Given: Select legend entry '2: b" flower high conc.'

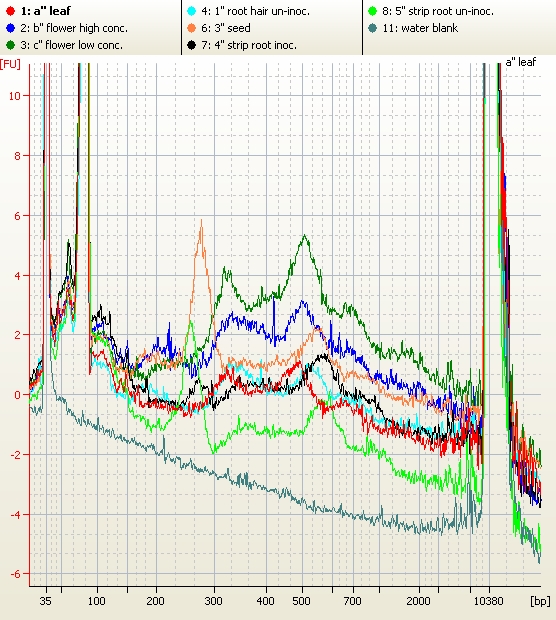Looking at the screenshot, I should 74,28.
